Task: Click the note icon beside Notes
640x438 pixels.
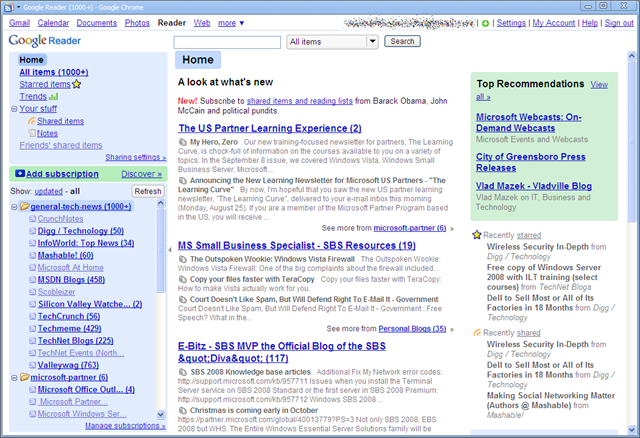Action: [32, 133]
